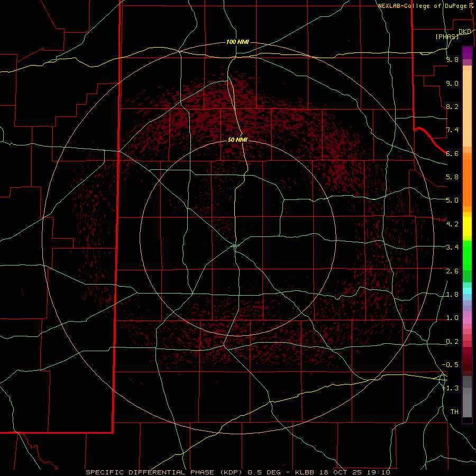Click the '9.8' value on the color scale

(x=452, y=59)
